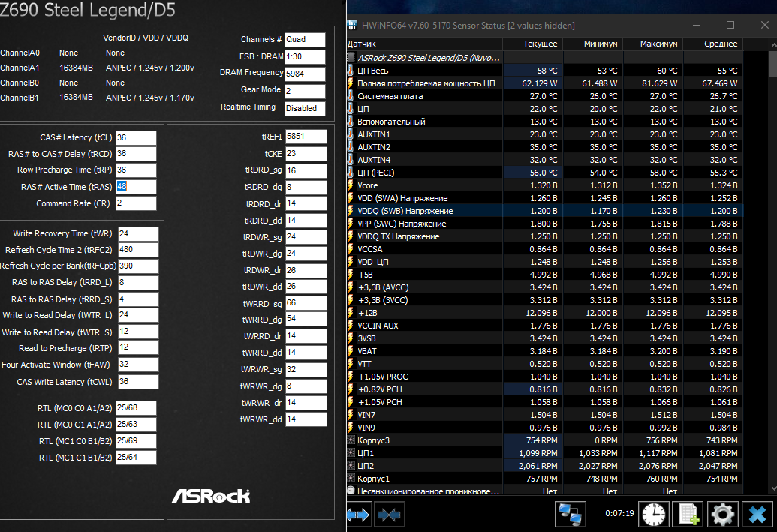
Task: Click the Channels # field
Action: [x=306, y=40]
